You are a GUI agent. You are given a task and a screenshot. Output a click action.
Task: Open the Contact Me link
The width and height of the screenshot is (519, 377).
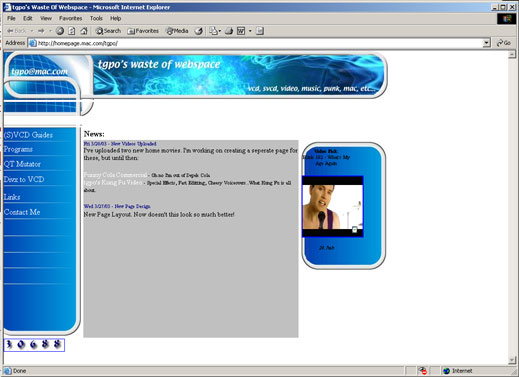pyautogui.click(x=22, y=212)
